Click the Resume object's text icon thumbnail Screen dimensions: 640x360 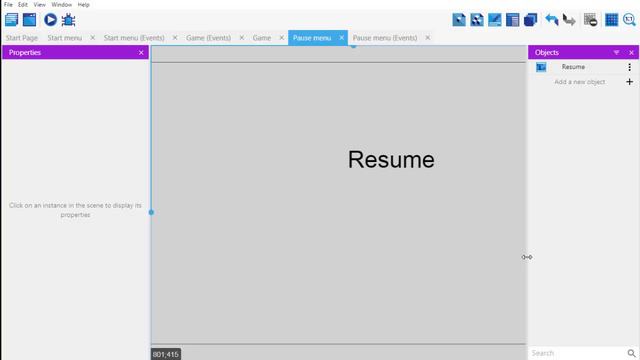tap(541, 67)
